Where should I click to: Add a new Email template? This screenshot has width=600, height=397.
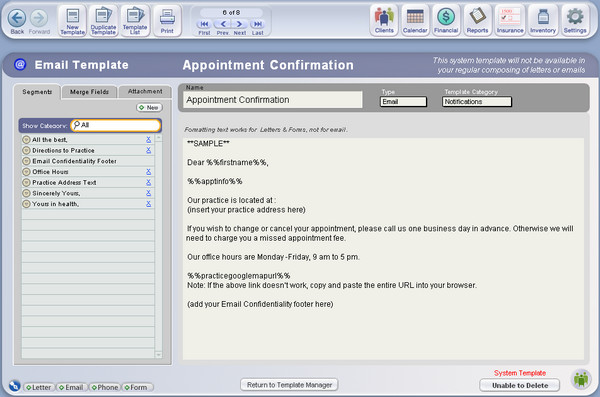click(72, 387)
